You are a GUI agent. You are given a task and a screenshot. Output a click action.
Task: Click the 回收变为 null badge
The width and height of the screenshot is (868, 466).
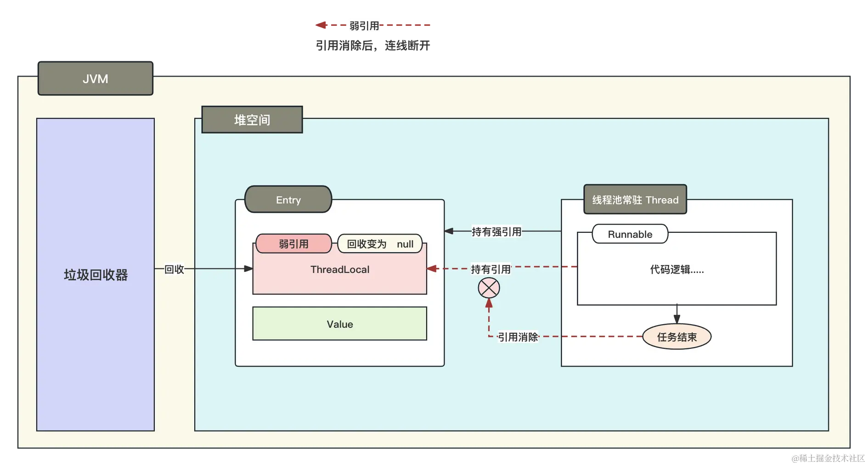click(x=379, y=244)
